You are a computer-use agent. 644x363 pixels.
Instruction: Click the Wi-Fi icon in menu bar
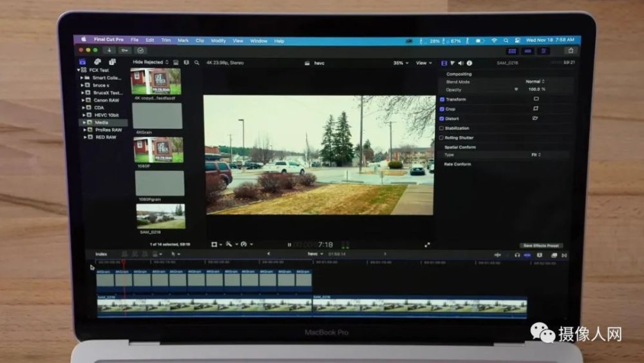494,41
